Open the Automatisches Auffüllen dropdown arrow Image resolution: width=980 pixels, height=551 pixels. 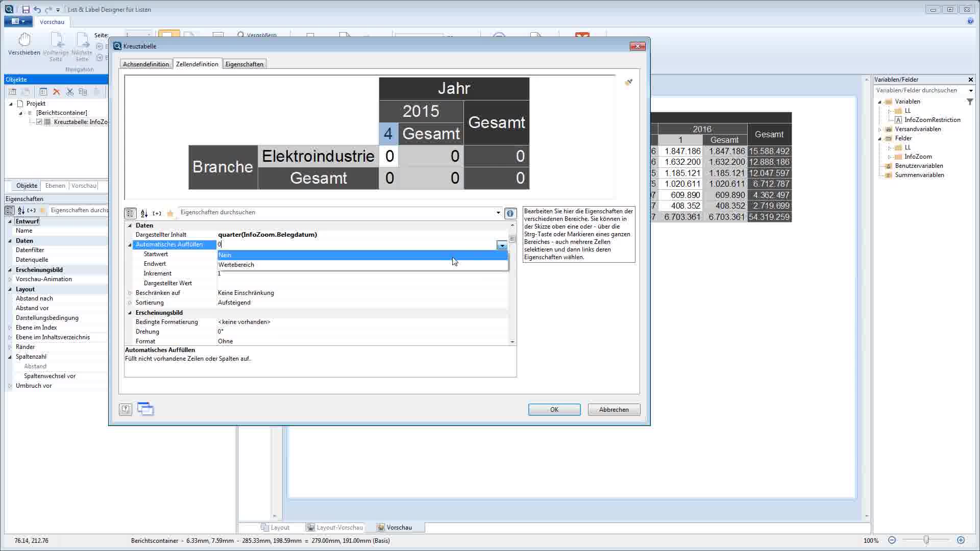click(x=502, y=245)
